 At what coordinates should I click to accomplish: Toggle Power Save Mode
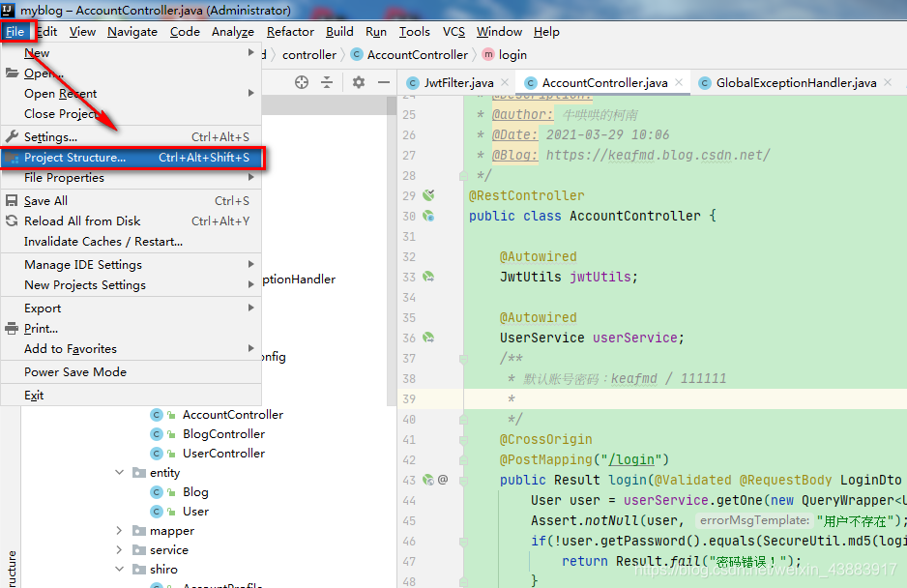coord(132,371)
